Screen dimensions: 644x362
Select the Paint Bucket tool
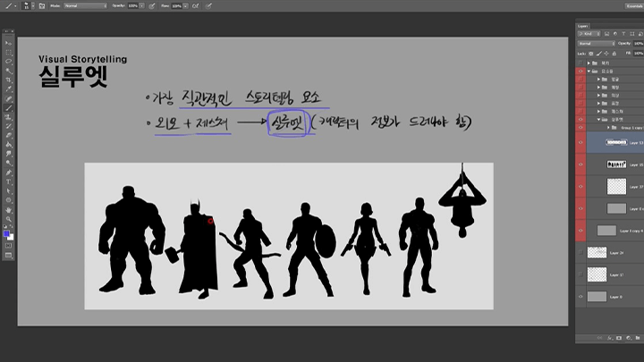8,145
